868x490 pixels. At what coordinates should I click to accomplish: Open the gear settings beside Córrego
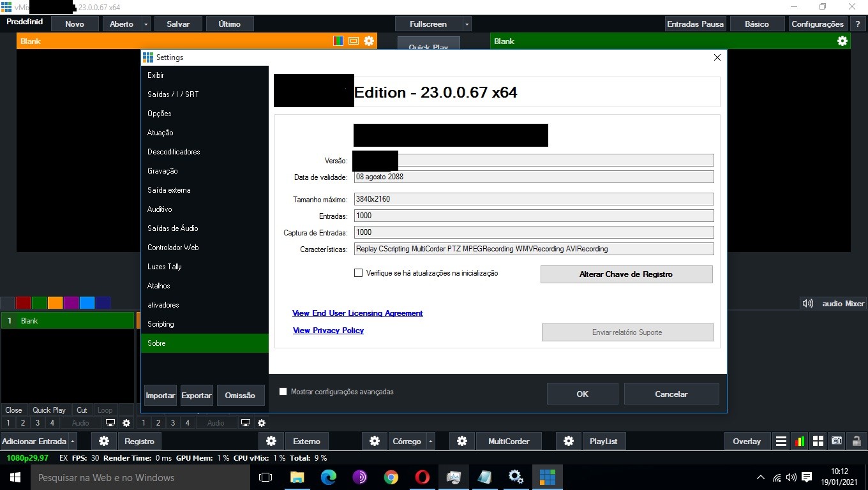(x=375, y=441)
